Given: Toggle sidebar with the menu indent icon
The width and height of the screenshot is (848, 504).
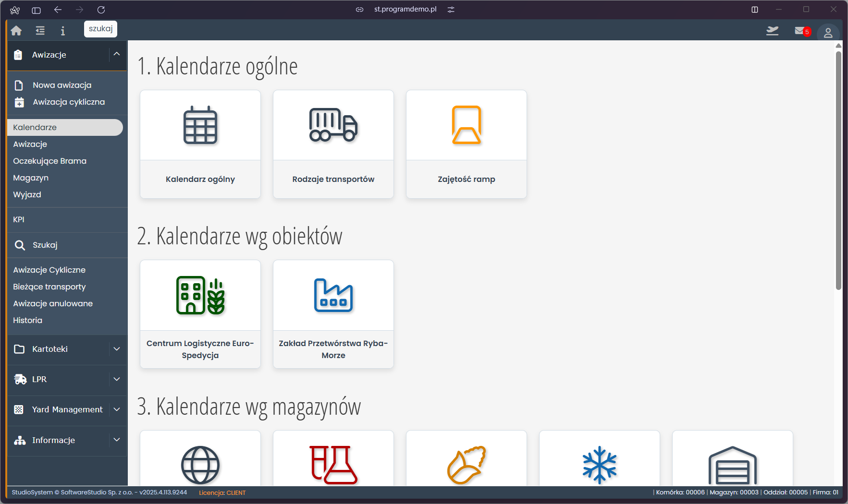Looking at the screenshot, I should 40,31.
